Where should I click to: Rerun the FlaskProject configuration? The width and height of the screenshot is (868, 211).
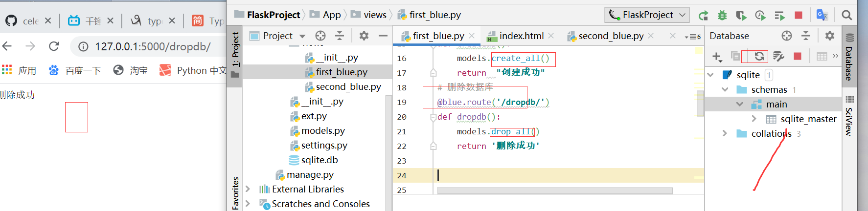703,16
